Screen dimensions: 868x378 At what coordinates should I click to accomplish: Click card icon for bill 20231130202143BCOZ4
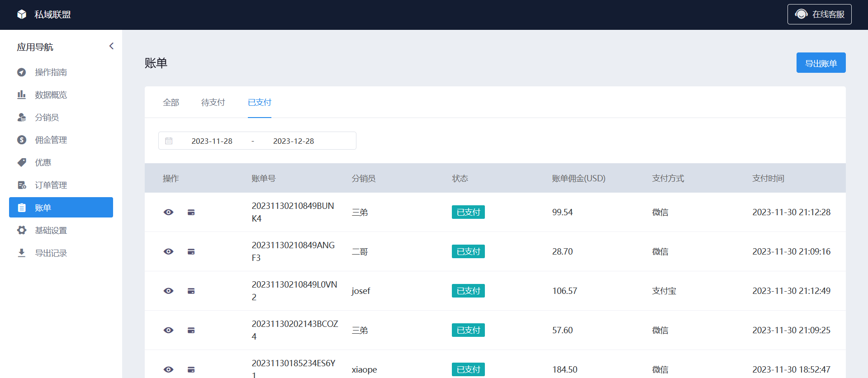(x=191, y=330)
